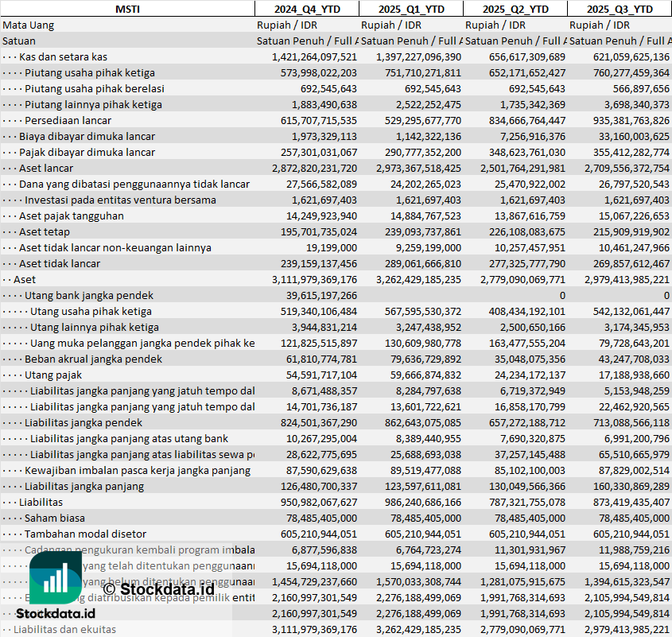
Task: Click the Stockdata.id text below the logo
Action: [56, 613]
